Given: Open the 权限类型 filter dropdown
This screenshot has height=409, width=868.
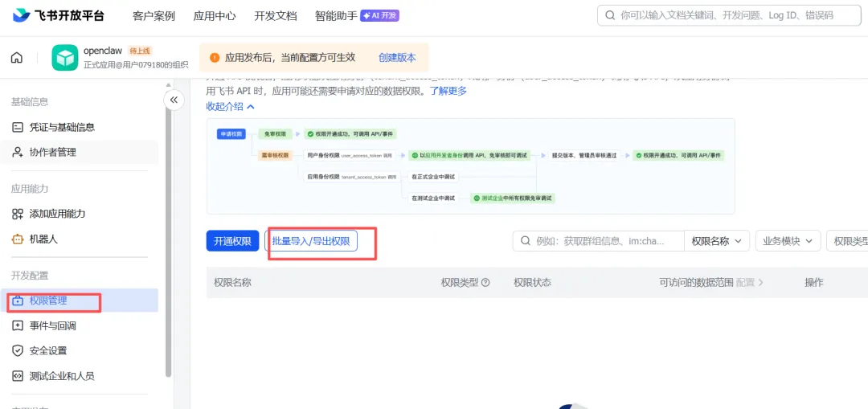Looking at the screenshot, I should [847, 241].
